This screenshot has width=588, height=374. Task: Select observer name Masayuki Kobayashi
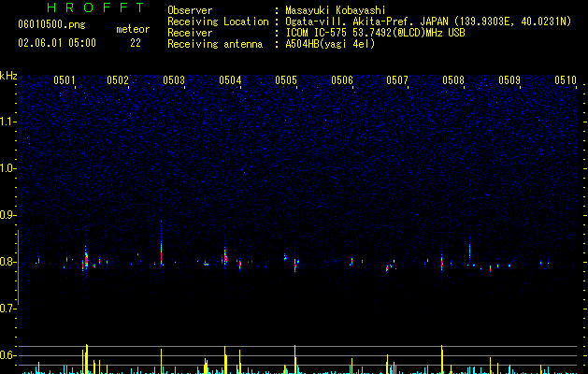click(336, 10)
